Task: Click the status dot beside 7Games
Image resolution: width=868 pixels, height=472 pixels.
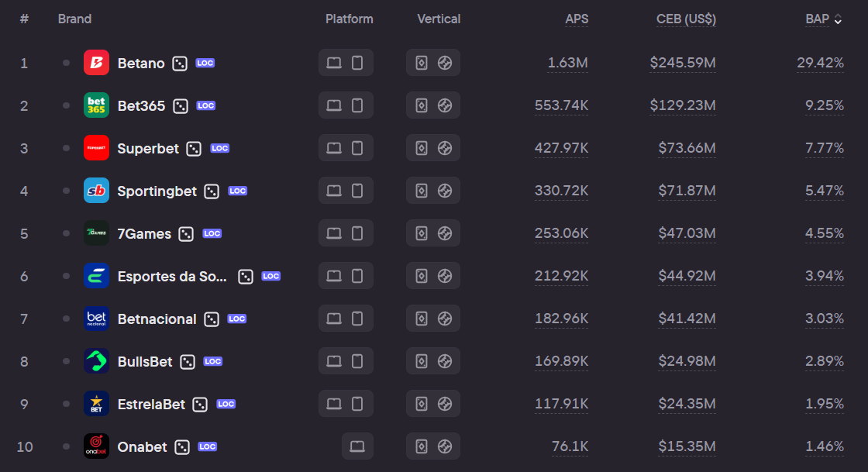Action: 67,233
